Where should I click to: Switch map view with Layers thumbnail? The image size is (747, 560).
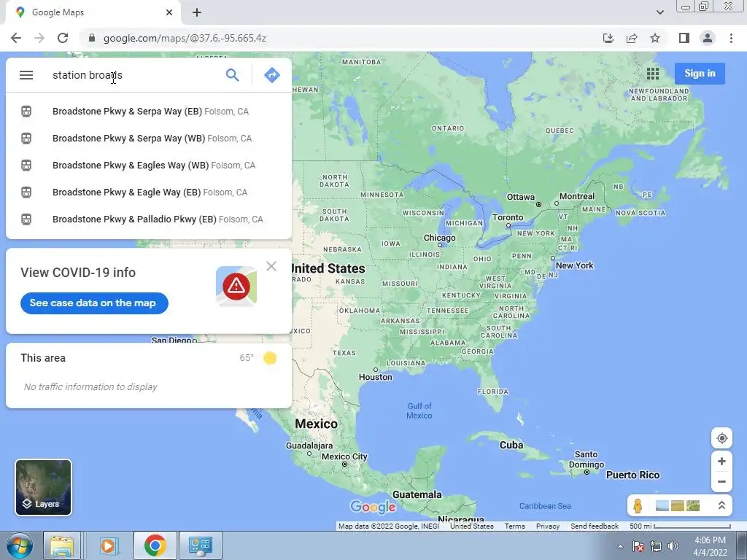[x=43, y=488]
